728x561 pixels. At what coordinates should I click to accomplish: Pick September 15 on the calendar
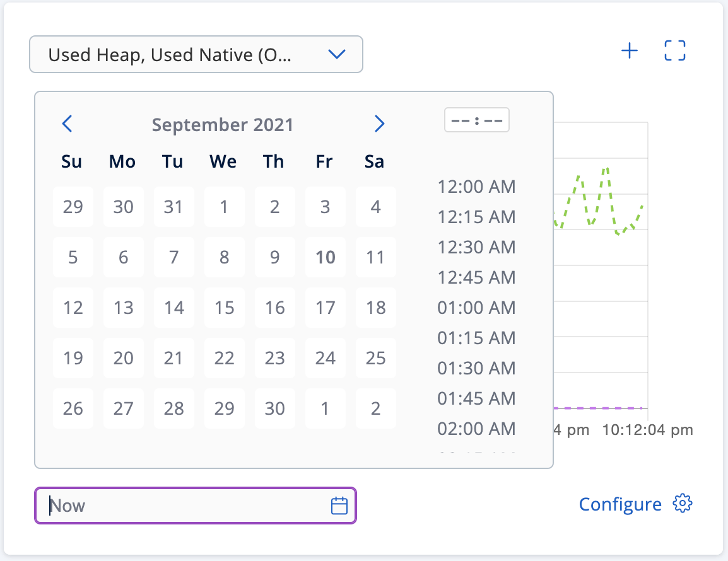(225, 308)
